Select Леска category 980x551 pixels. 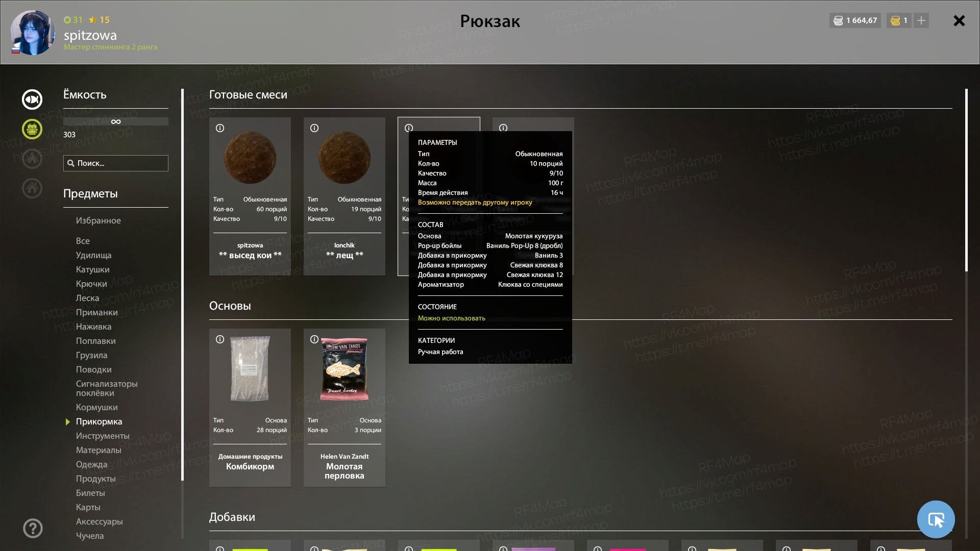(88, 298)
